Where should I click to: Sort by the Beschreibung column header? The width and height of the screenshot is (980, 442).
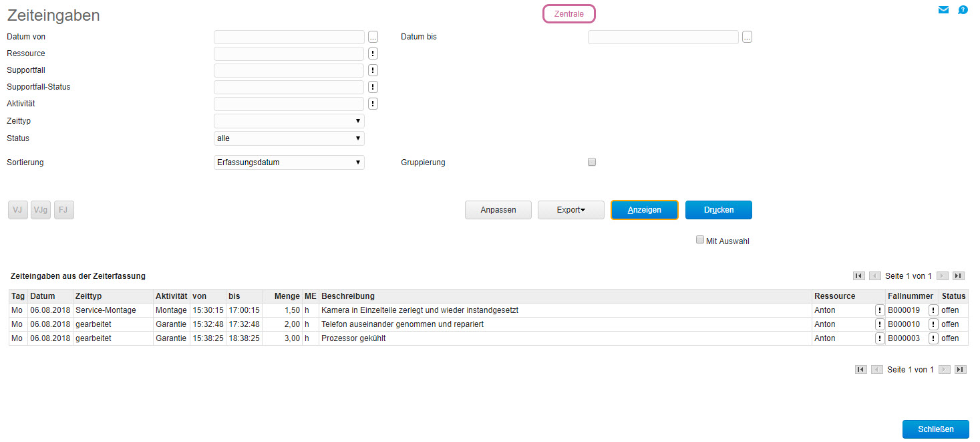[348, 296]
